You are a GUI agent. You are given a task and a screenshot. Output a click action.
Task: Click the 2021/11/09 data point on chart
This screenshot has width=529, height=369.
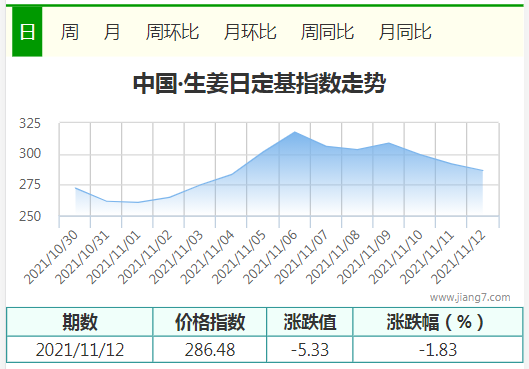click(x=389, y=143)
